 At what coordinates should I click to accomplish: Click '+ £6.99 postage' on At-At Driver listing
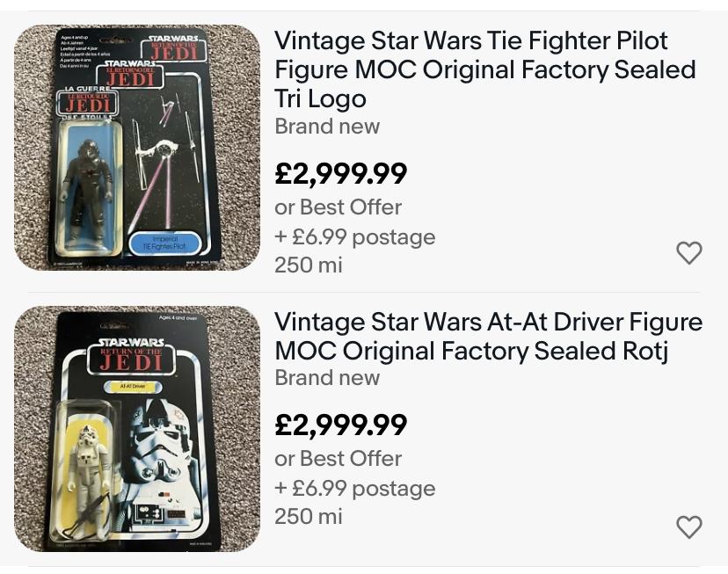(354, 489)
